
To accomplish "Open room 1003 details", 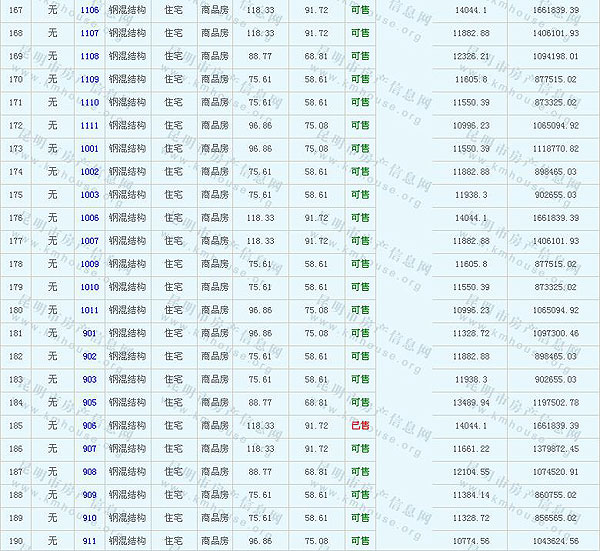I will (90, 194).
